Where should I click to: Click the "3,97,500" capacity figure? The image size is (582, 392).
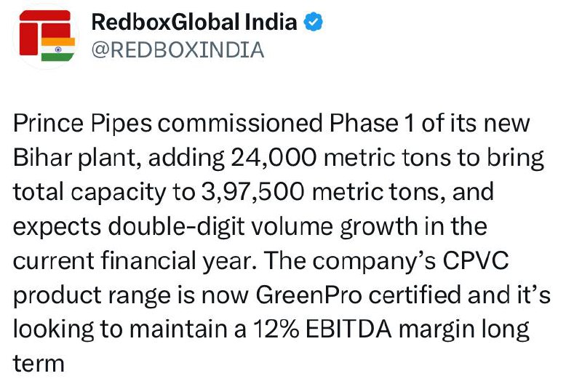(x=252, y=193)
